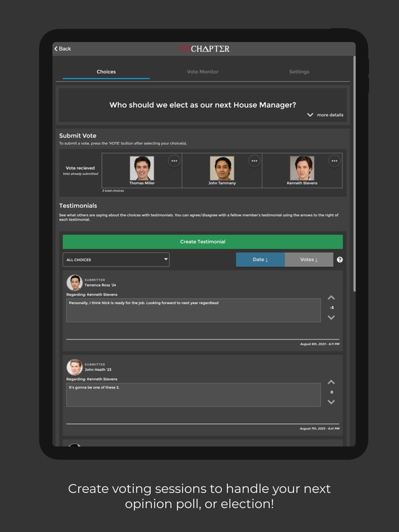Sort testimonials by Date
This screenshot has height=532, width=399.
click(260, 260)
